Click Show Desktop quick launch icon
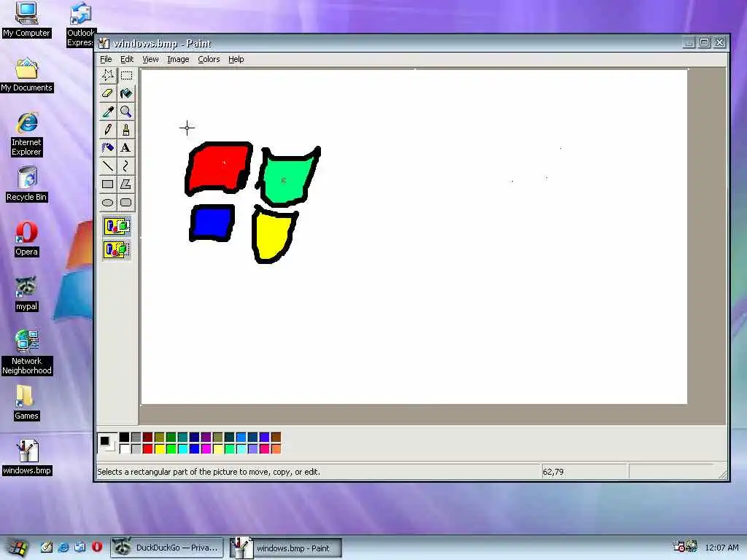The height and width of the screenshot is (560, 747). coord(46,547)
